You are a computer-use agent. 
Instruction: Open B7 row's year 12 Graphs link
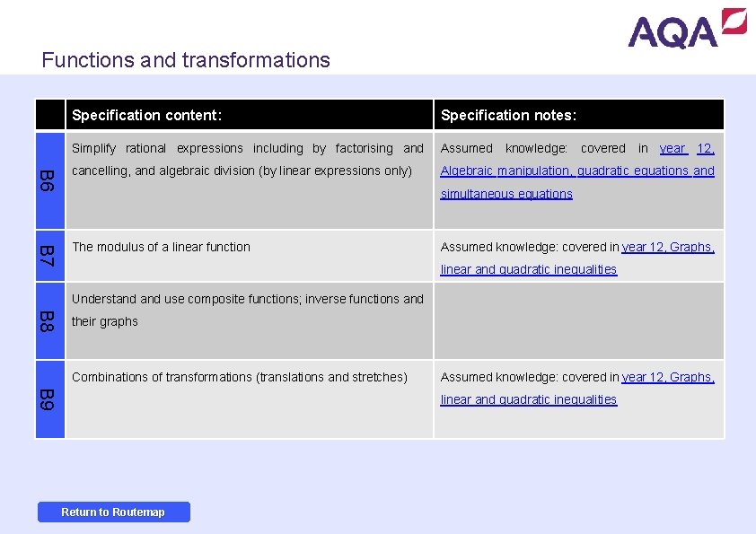577,258
